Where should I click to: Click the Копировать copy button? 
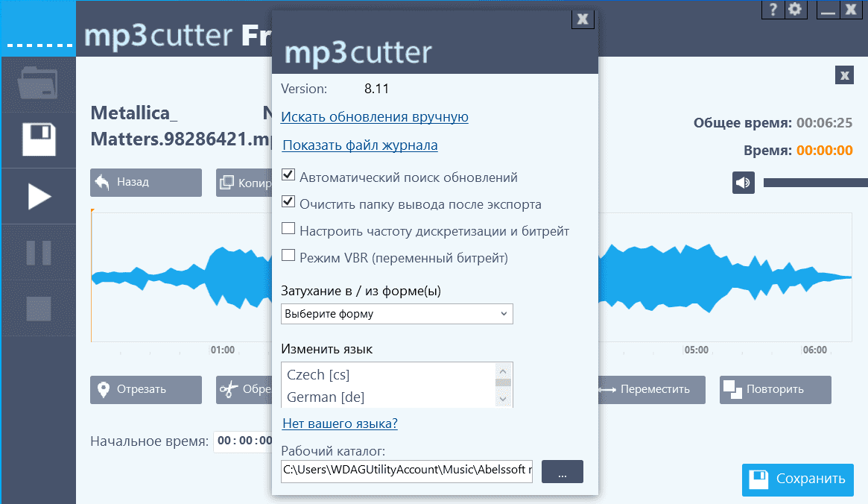(244, 182)
